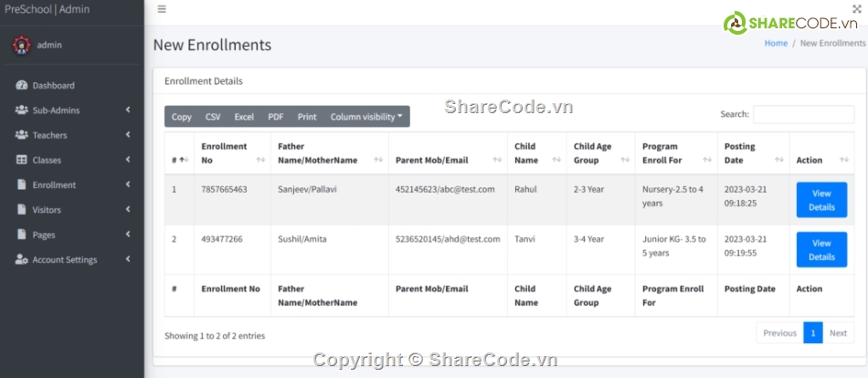
Task: Focus the Search input field
Action: tap(803, 114)
